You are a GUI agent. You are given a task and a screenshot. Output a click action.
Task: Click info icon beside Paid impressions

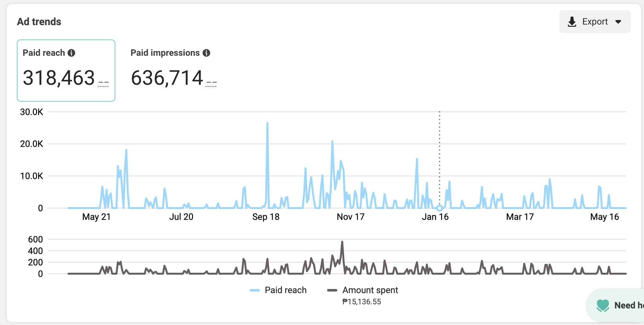pos(206,53)
